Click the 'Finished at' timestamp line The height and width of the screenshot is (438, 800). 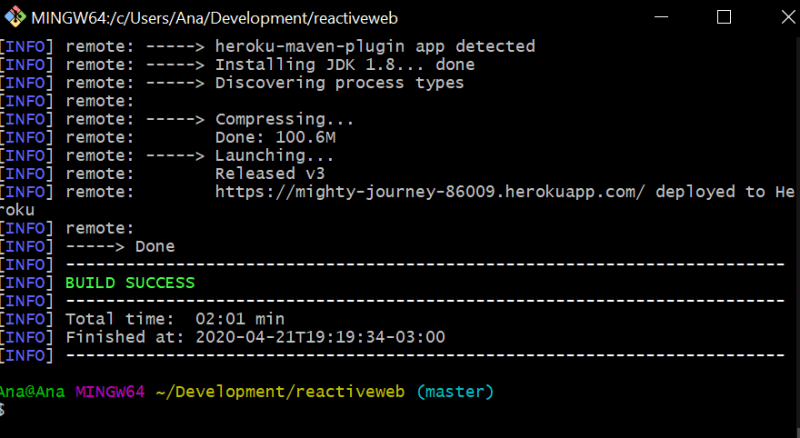click(x=255, y=337)
